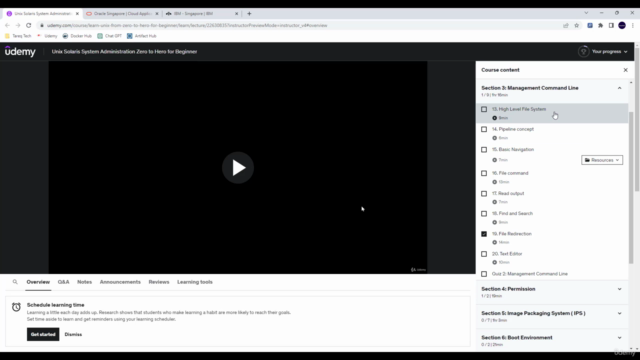Check the File command lecture checkbox
The height and width of the screenshot is (360, 640).
[484, 173]
